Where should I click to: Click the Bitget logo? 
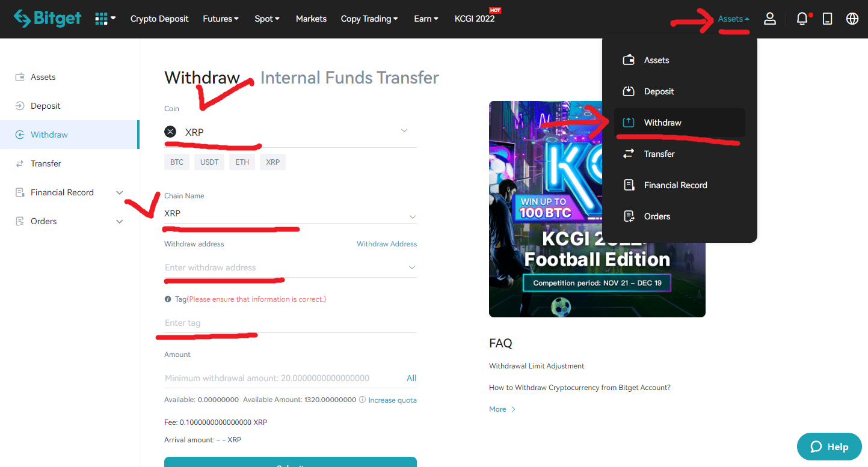click(48, 19)
